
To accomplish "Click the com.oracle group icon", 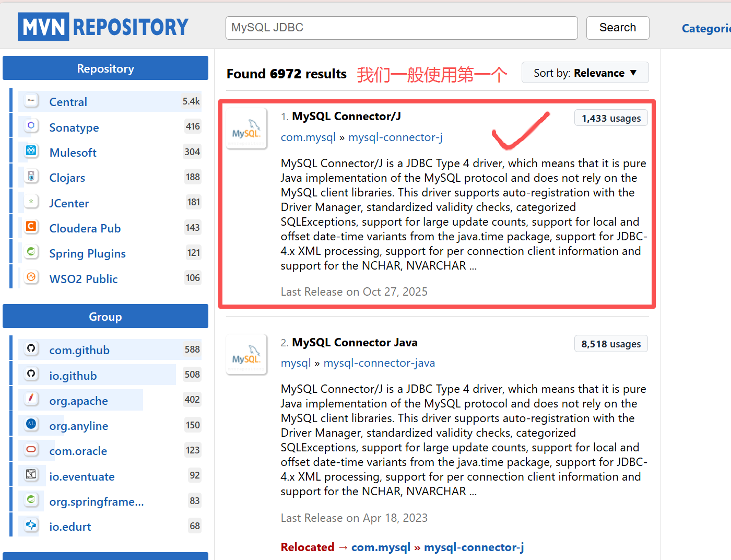I will point(31,449).
